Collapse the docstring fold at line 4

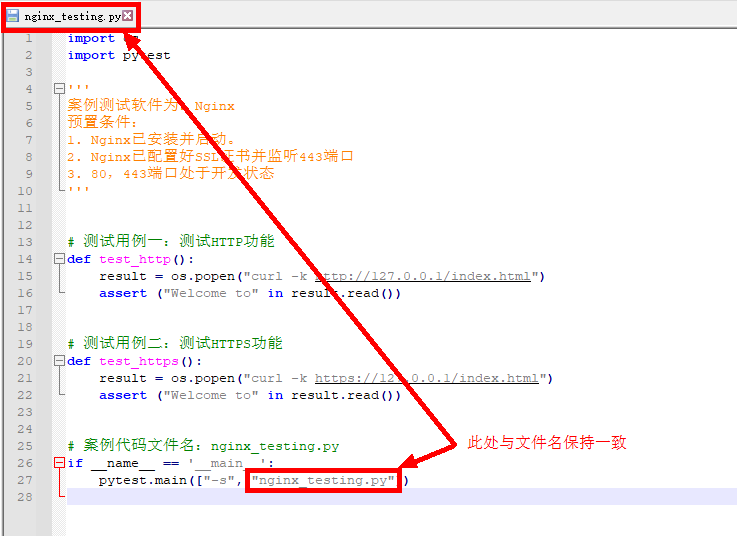click(59, 88)
